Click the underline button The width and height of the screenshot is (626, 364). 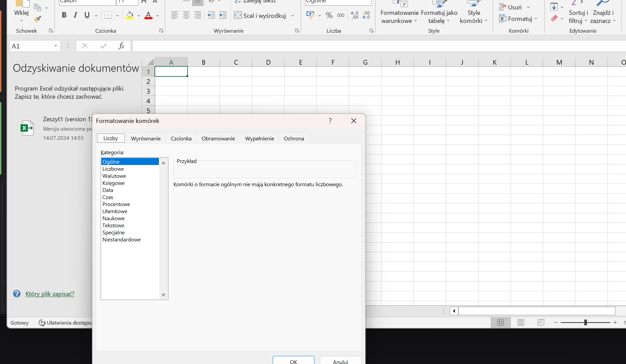(x=87, y=15)
